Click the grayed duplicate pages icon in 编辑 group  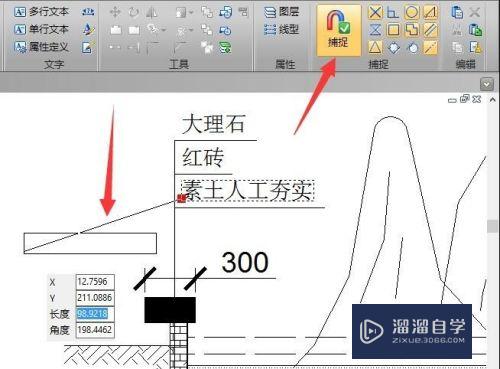457,48
